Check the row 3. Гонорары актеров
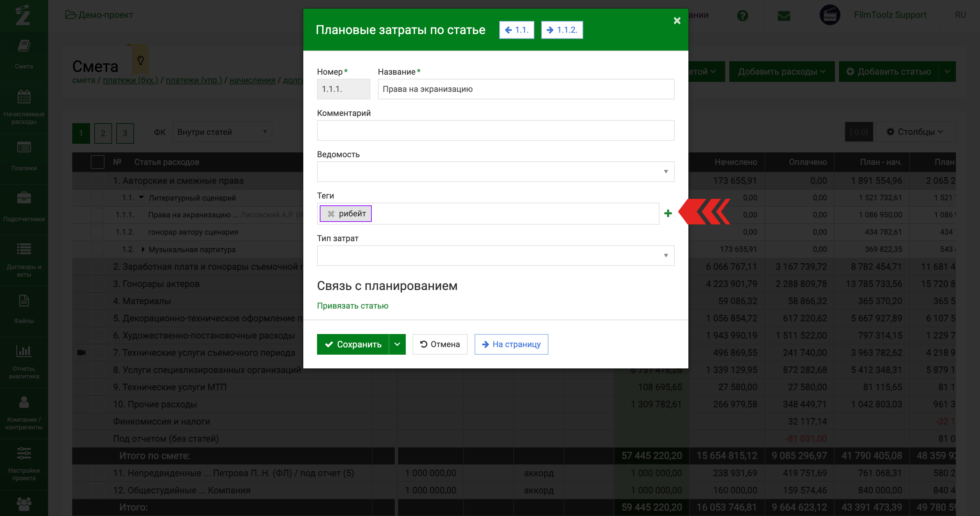The height and width of the screenshot is (516, 980). [x=97, y=284]
